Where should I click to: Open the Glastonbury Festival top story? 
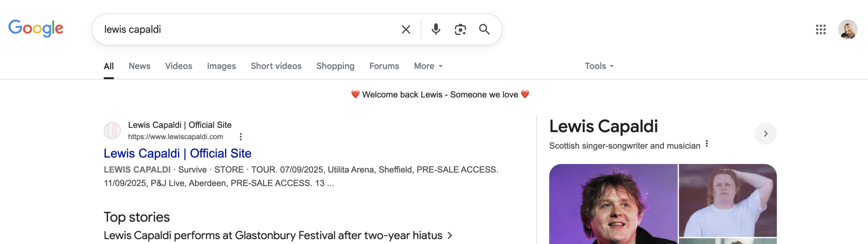pyautogui.click(x=273, y=235)
